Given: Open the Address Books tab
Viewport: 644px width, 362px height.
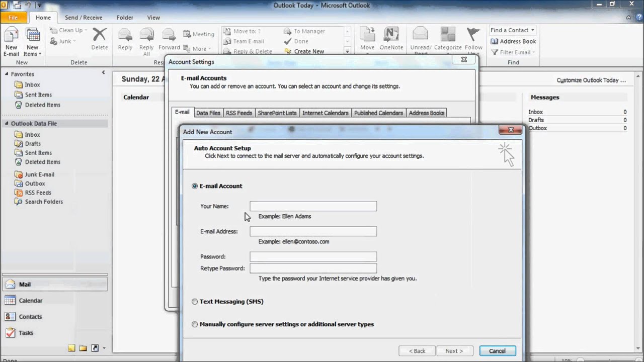Looking at the screenshot, I should [x=427, y=113].
